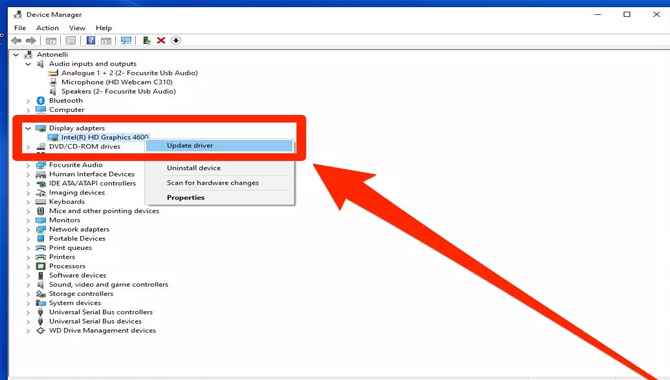Click the Bluetooth category icon
The width and height of the screenshot is (670, 380).
coord(41,100)
